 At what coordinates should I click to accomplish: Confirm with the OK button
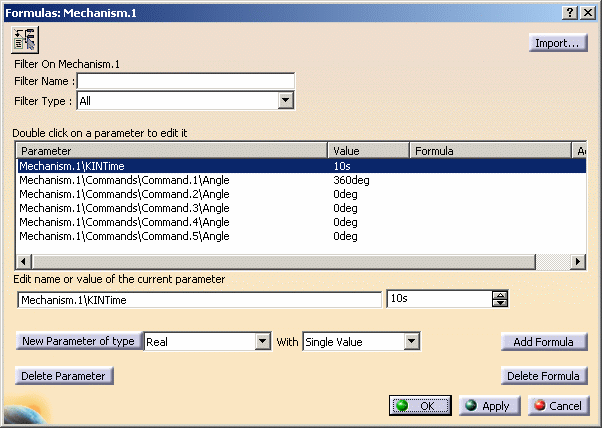coord(420,406)
